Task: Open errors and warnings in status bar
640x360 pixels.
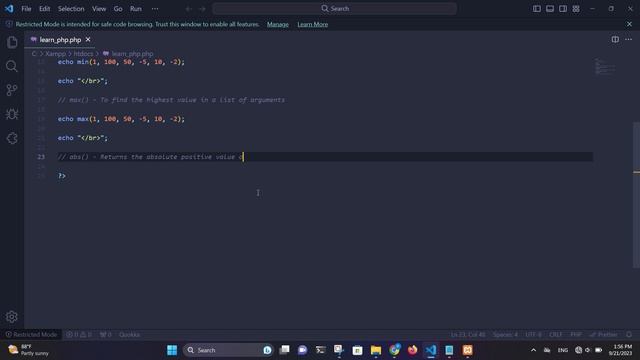Action: click(x=79, y=335)
